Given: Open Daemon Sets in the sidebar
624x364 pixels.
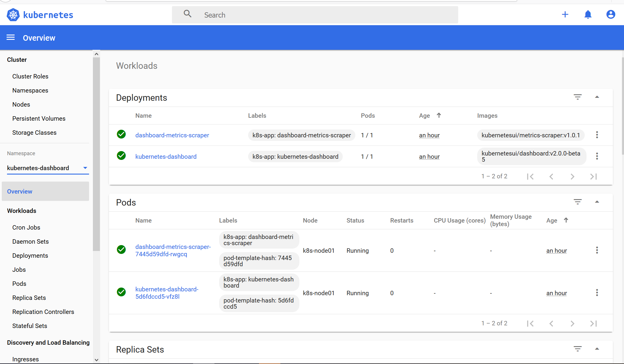Looking at the screenshot, I should [x=30, y=241].
